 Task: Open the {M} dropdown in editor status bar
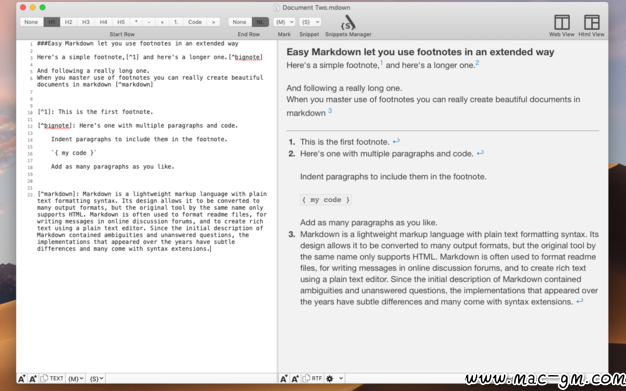75,378
